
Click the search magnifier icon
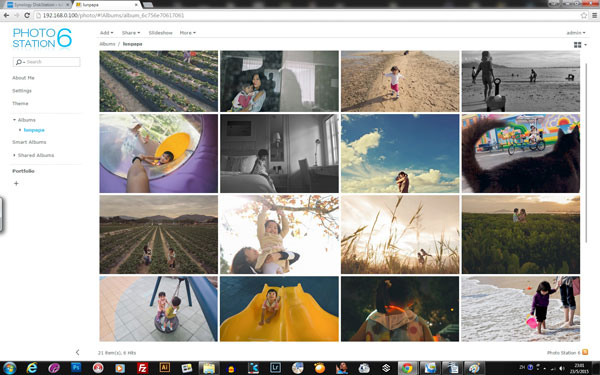[x=18, y=62]
